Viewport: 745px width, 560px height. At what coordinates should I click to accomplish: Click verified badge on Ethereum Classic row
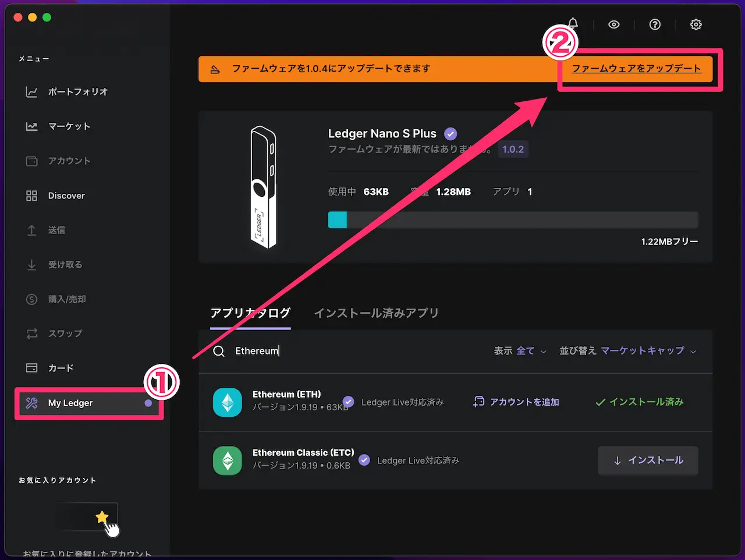364,460
